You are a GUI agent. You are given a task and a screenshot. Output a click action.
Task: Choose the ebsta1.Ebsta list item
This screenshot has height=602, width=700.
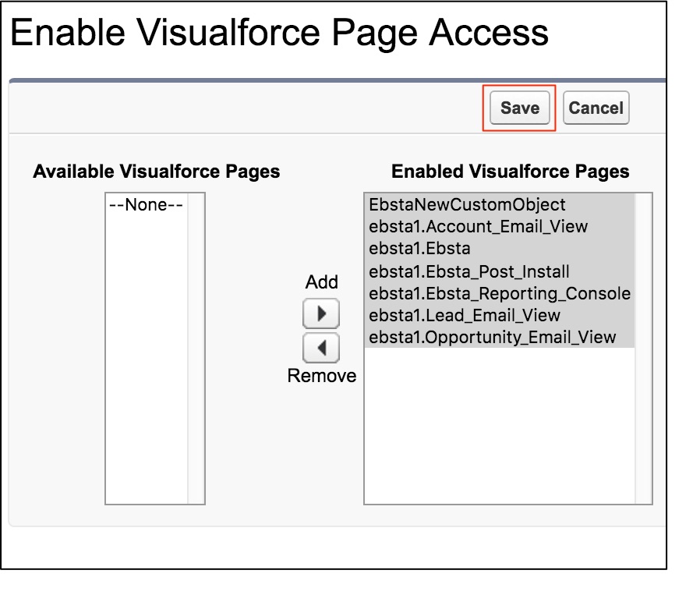click(x=419, y=249)
